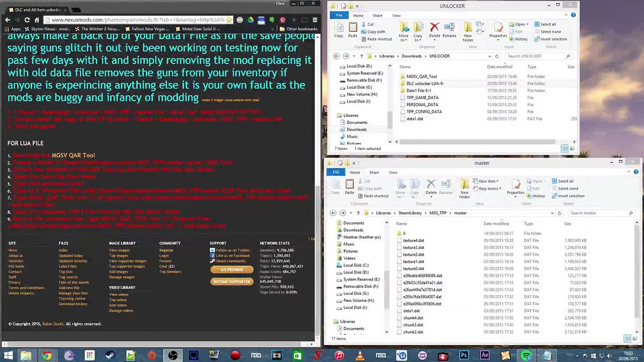Reload the Nexus Mods page in Chrome

[27, 20]
